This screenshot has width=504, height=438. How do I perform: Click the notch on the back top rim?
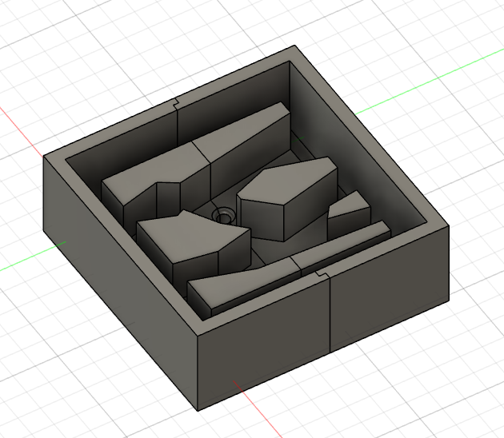tap(176, 102)
